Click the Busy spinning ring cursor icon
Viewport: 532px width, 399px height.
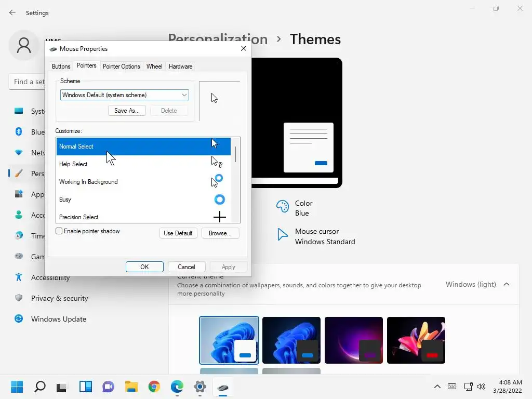click(x=220, y=199)
